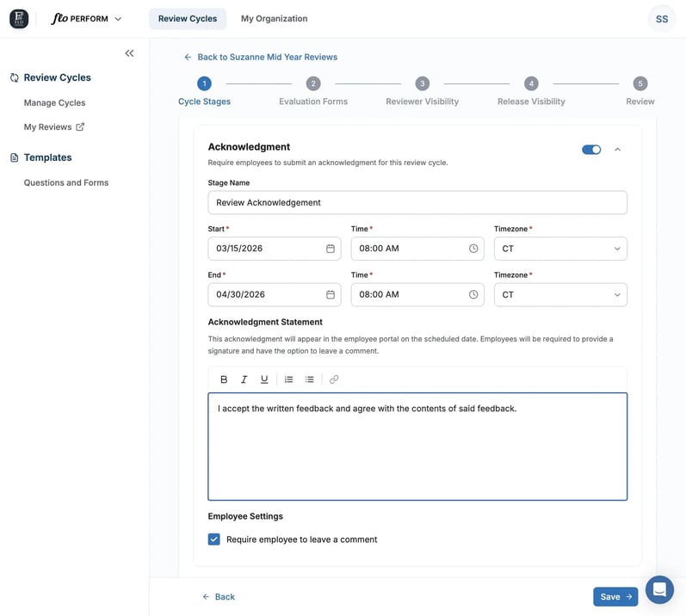Open the End time clock picker icon
The height and width of the screenshot is (616, 686).
[473, 294]
